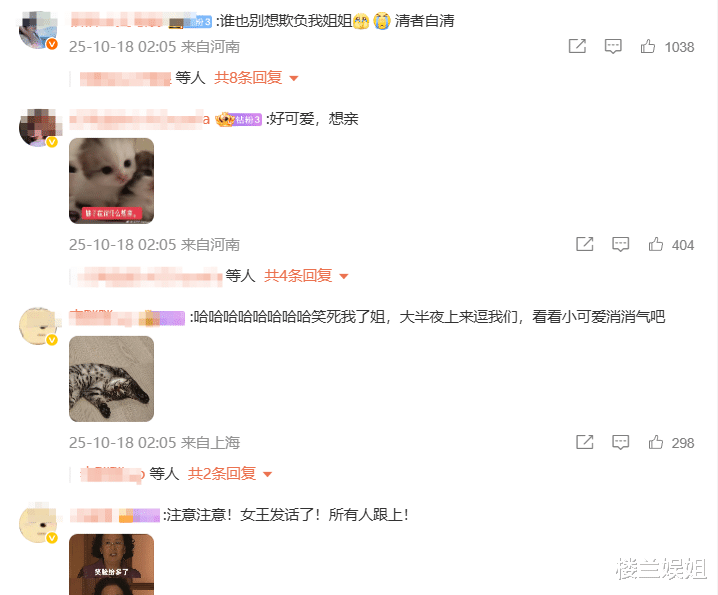Reply to the comment with 298 likes
This screenshot has height=595, width=718.
pyautogui.click(x=620, y=442)
